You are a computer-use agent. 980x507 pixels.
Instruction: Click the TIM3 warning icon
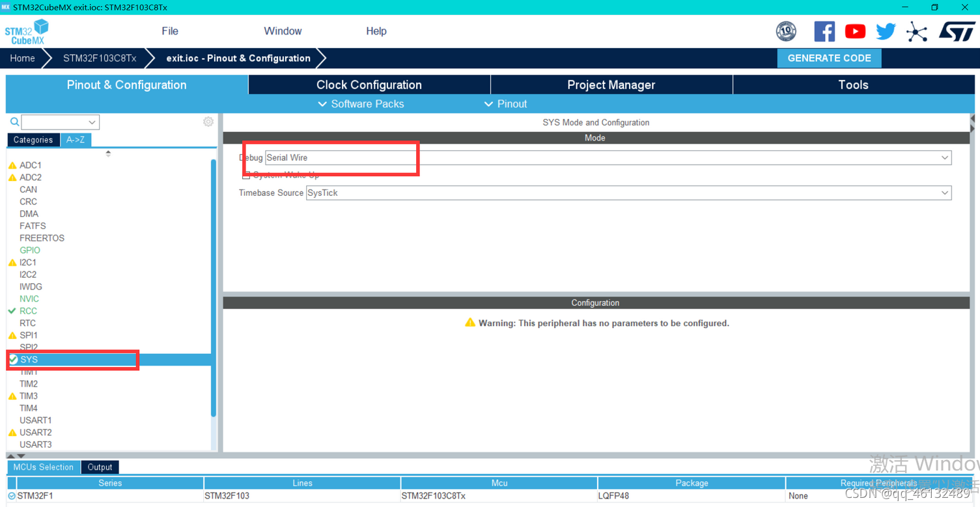12,396
